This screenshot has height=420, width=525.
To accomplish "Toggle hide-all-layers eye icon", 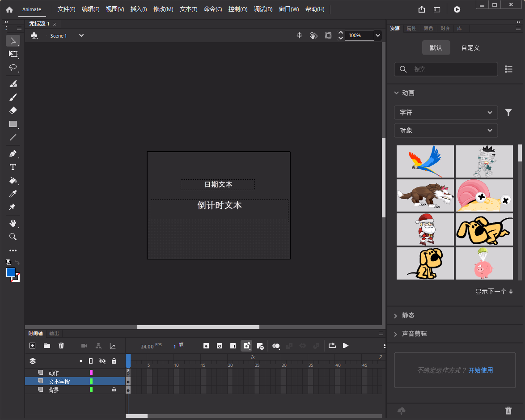I will tap(102, 361).
